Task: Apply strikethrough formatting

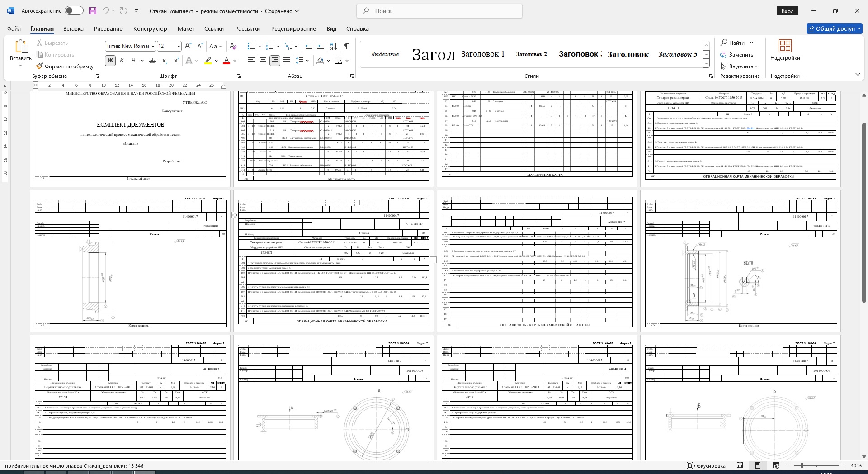Action: pyautogui.click(x=152, y=60)
